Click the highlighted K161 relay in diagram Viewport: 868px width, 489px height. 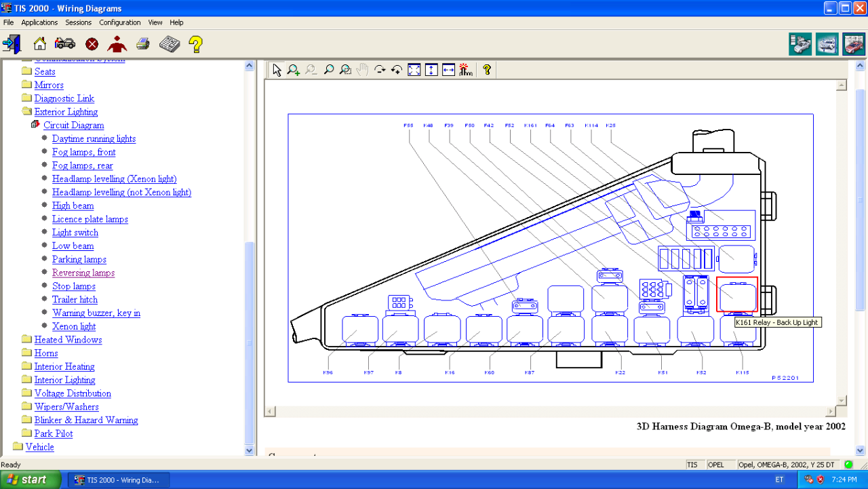click(x=736, y=294)
